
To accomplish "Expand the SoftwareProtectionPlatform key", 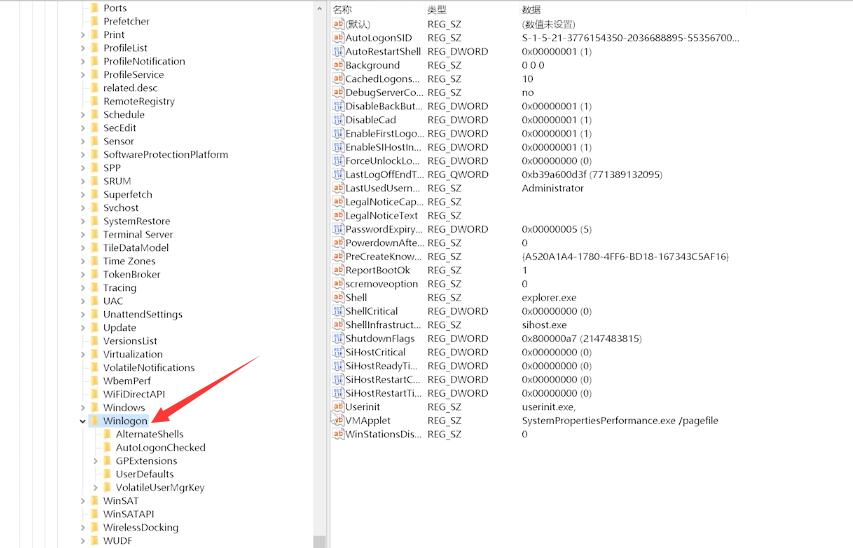I will click(x=83, y=155).
